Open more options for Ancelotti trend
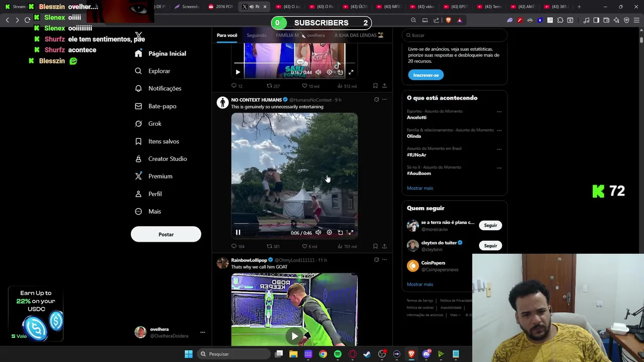Viewport: 644px width, 362px height. 499,112
